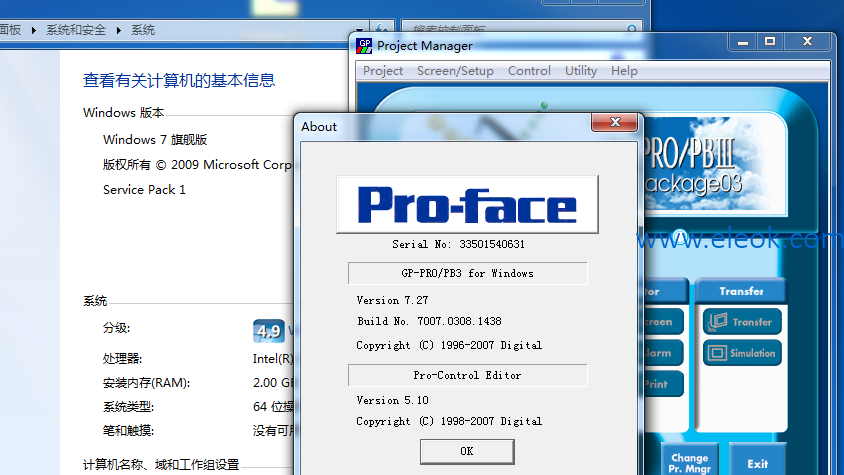
Task: Close the About dialog
Action: (x=615, y=122)
